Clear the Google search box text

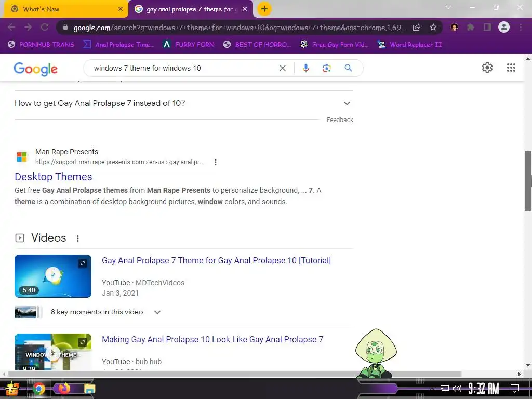click(282, 68)
